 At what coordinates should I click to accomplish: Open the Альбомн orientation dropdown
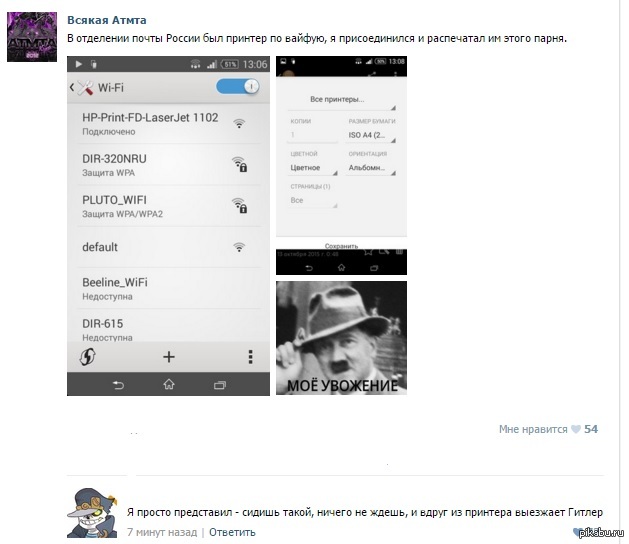click(372, 168)
